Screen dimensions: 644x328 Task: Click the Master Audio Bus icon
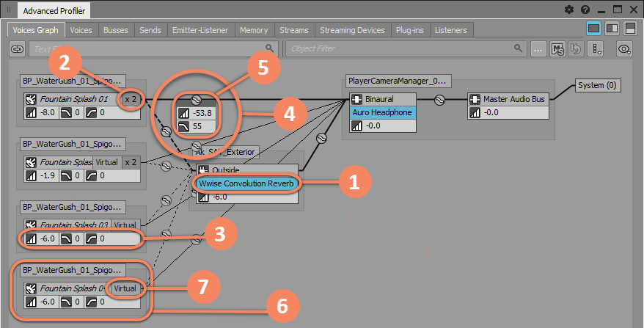click(x=475, y=99)
